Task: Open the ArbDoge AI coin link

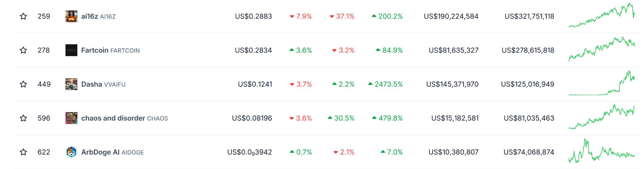Action: click(100, 152)
